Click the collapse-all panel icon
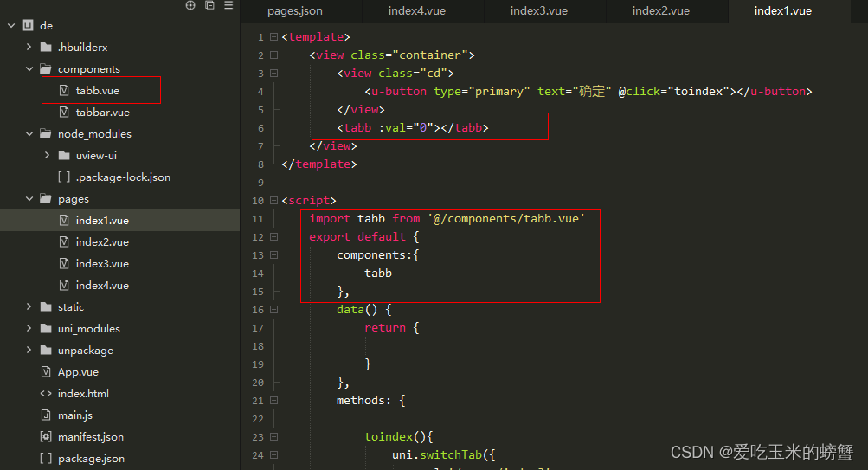This screenshot has height=470, width=868. [x=209, y=5]
